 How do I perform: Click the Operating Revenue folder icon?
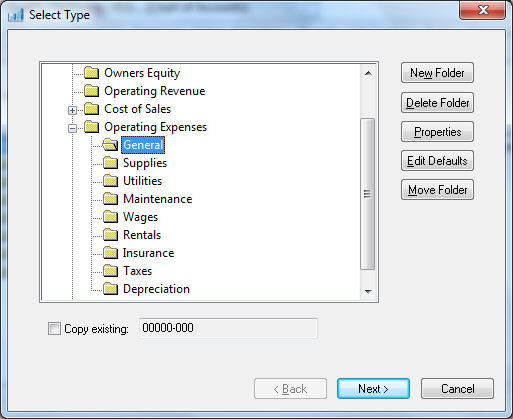tap(91, 91)
